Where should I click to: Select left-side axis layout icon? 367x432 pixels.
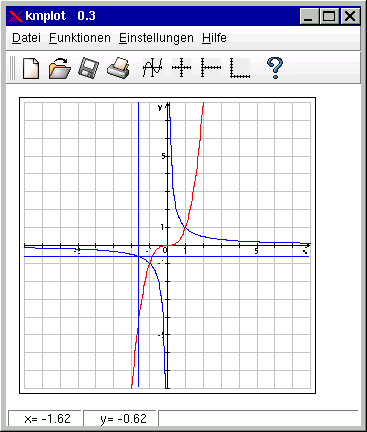click(x=211, y=68)
